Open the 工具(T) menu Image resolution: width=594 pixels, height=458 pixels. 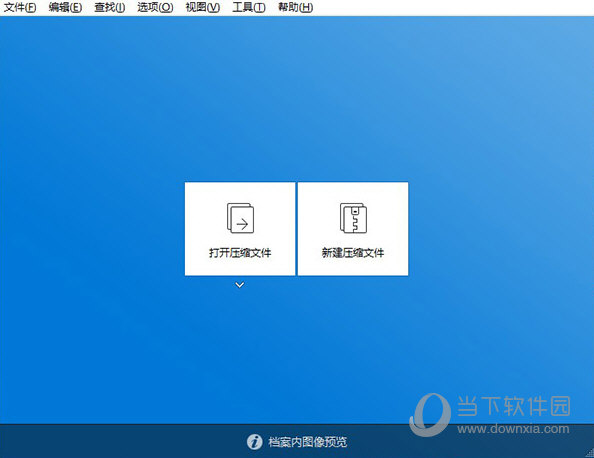[x=249, y=7]
